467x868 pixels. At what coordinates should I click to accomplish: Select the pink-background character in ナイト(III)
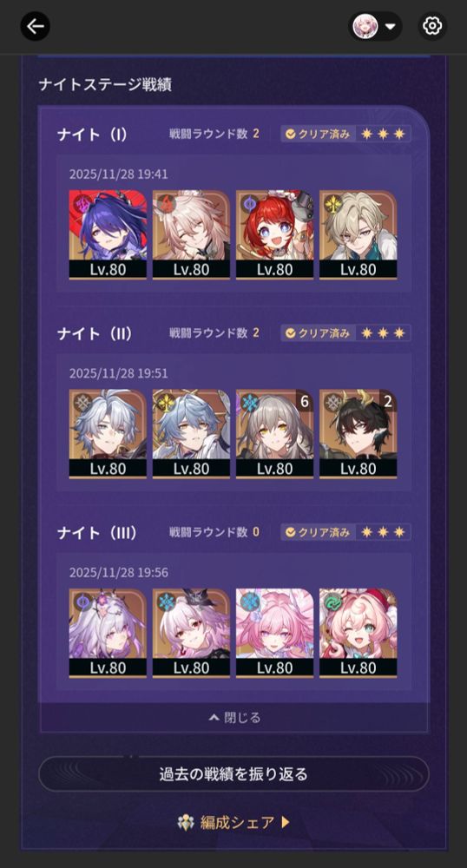(x=275, y=634)
